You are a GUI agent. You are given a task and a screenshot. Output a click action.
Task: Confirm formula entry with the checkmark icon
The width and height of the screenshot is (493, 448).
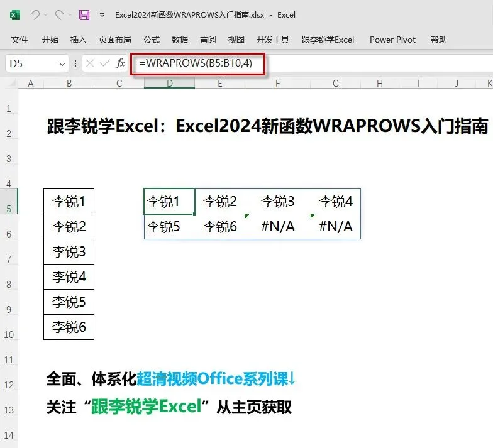coord(104,64)
